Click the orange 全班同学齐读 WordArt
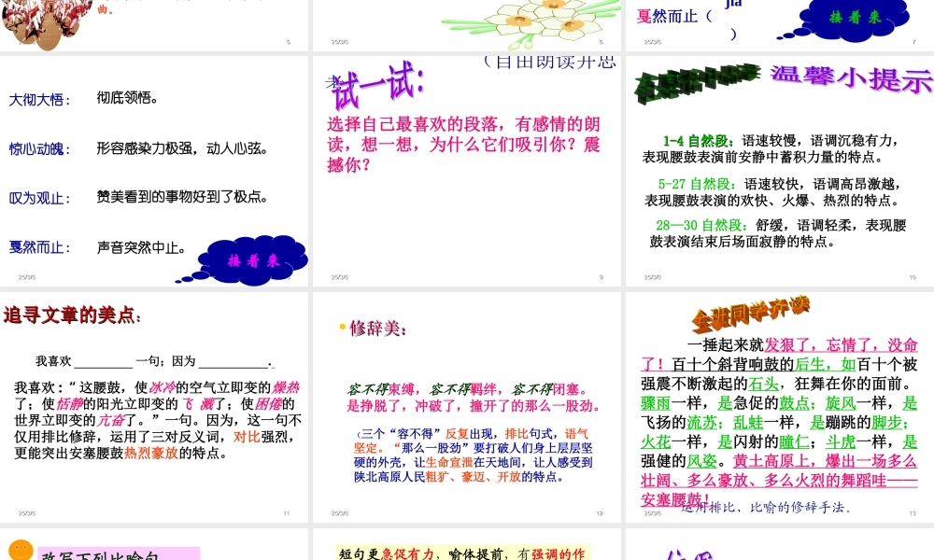The height and width of the screenshot is (560, 934). click(x=751, y=313)
